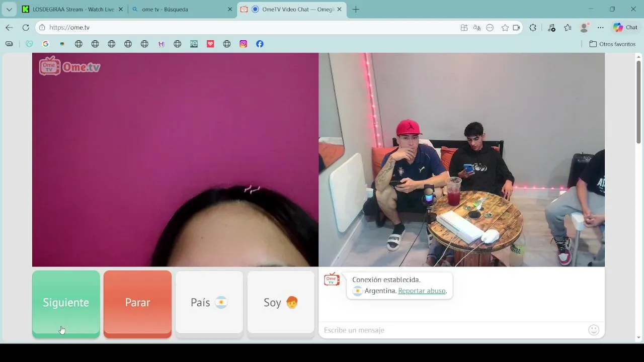This screenshot has width=644, height=362.
Task: Open the red heart bookmark
Action: [210, 44]
